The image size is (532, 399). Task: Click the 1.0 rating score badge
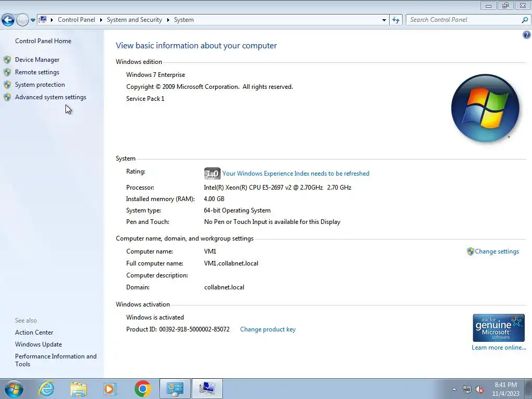point(212,174)
